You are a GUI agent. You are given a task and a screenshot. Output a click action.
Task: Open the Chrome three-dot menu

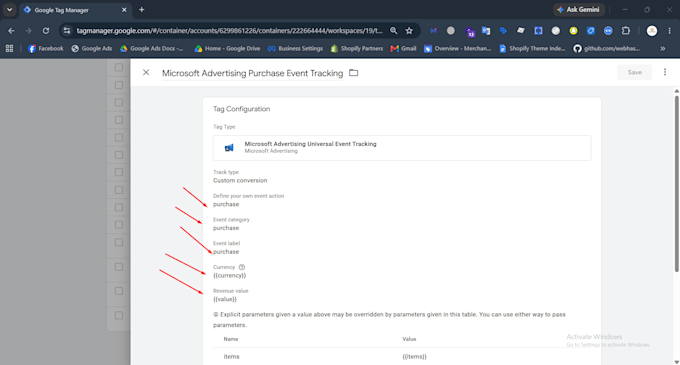point(669,31)
